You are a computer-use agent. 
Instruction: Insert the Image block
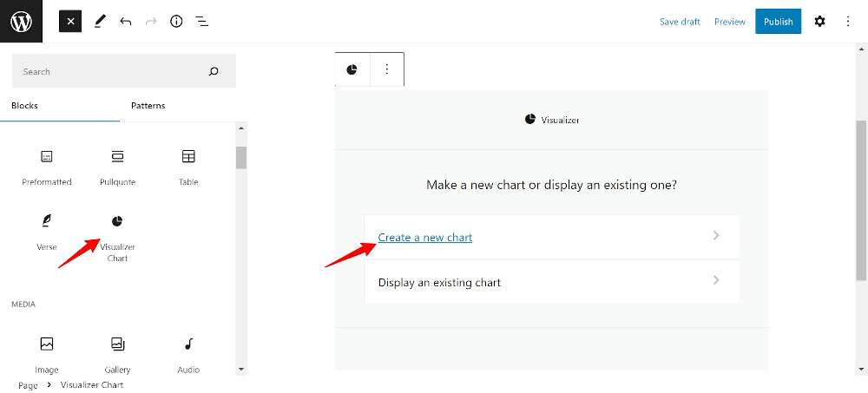tap(47, 354)
